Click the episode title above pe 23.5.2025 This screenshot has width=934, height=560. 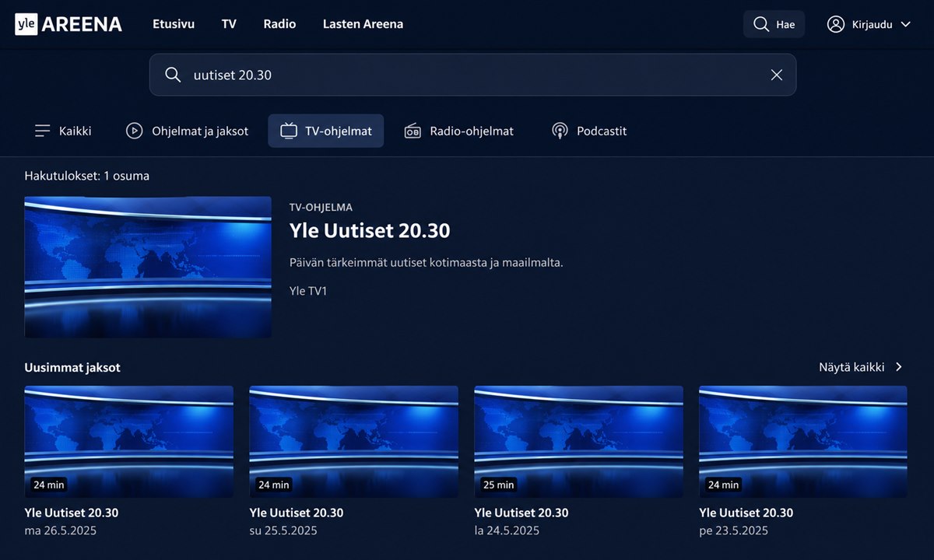[746, 513]
